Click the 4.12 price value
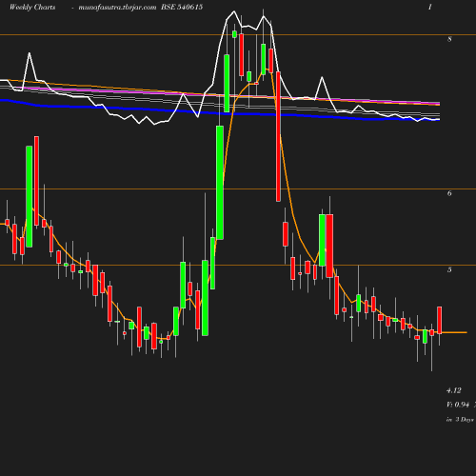 click(454, 390)
